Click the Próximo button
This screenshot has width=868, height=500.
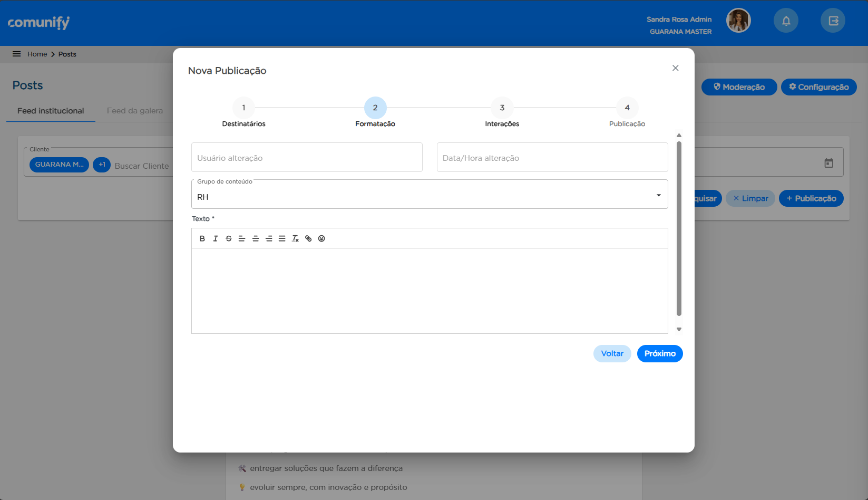pyautogui.click(x=659, y=353)
